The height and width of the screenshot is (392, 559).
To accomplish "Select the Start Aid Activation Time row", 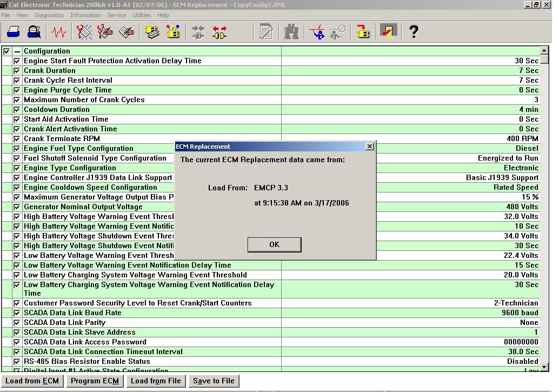I will pyautogui.click(x=271, y=119).
